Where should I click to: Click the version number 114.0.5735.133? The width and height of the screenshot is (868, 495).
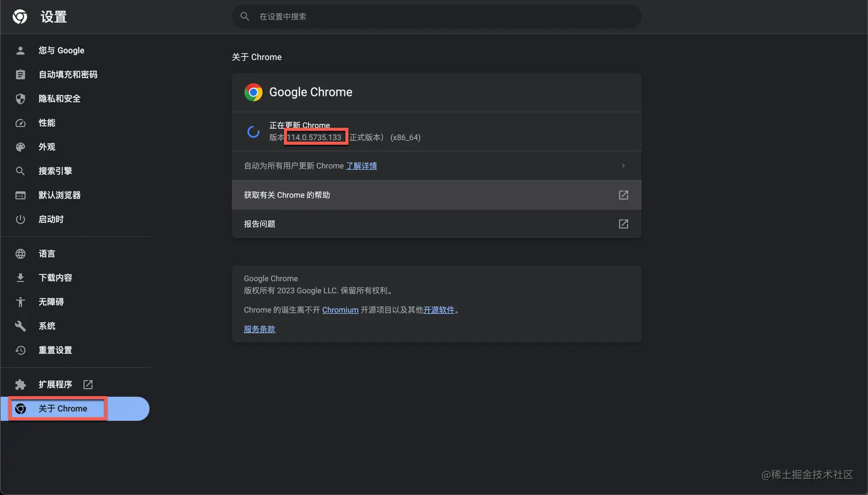tap(314, 138)
